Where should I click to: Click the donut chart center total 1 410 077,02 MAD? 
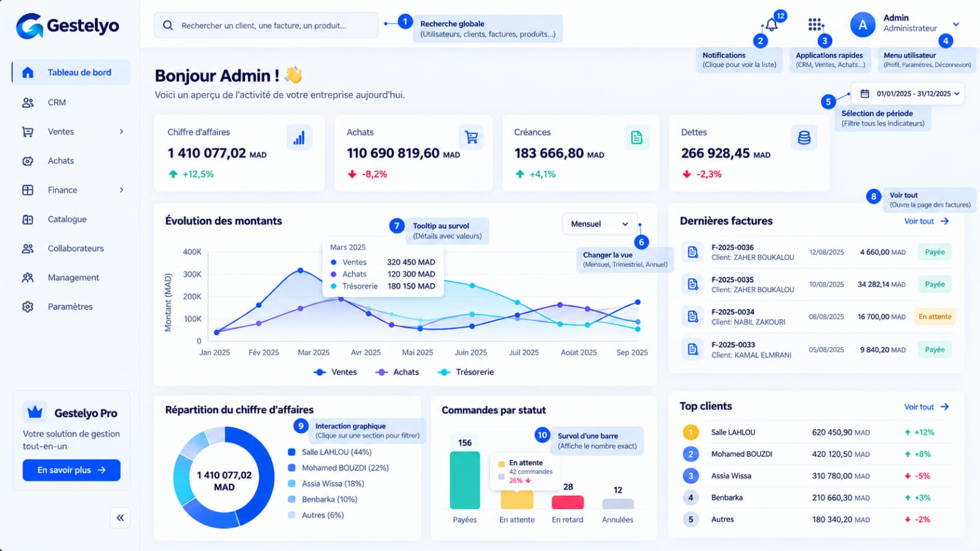[224, 481]
